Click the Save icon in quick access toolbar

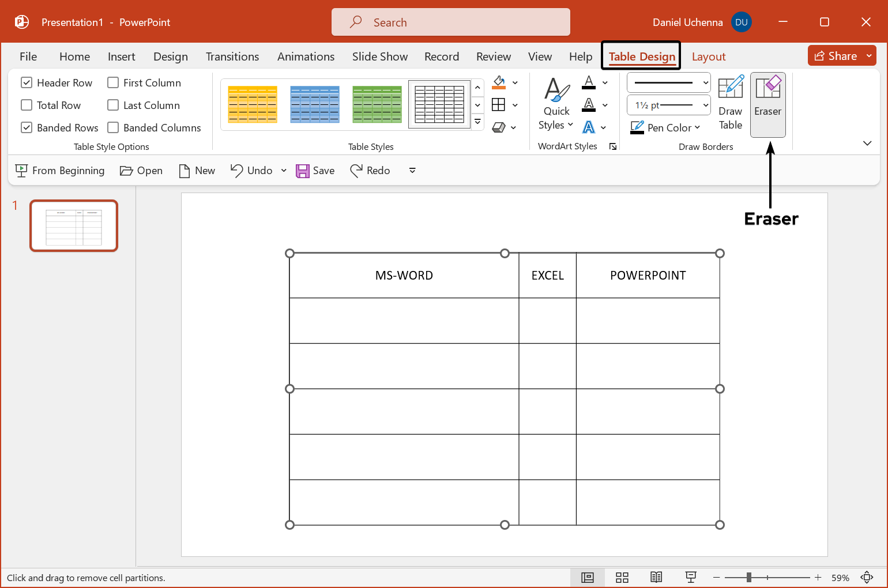pyautogui.click(x=303, y=171)
